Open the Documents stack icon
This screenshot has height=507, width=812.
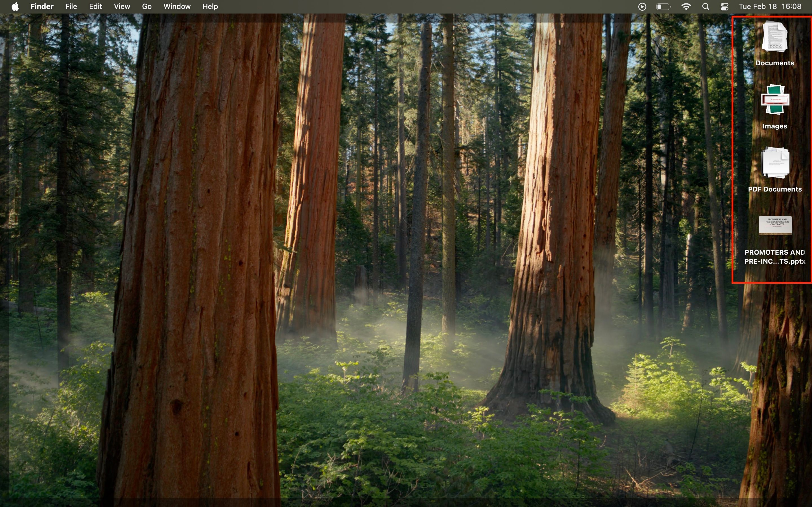(x=775, y=37)
